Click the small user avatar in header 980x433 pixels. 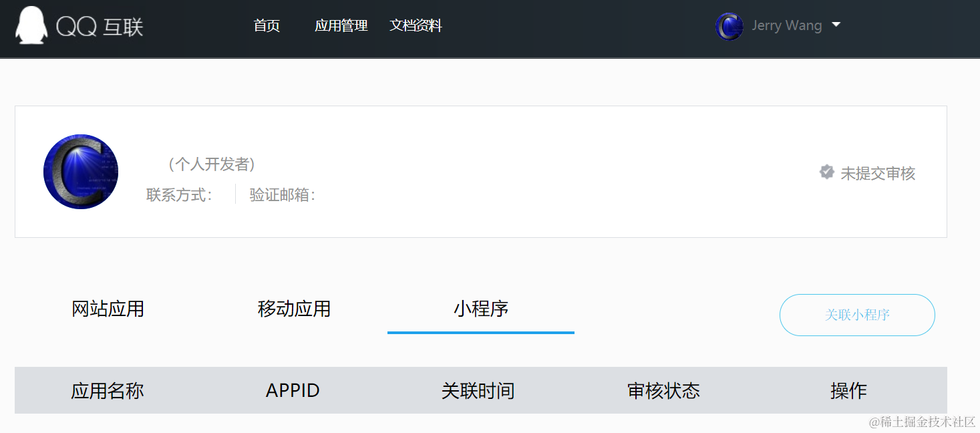pyautogui.click(x=729, y=26)
